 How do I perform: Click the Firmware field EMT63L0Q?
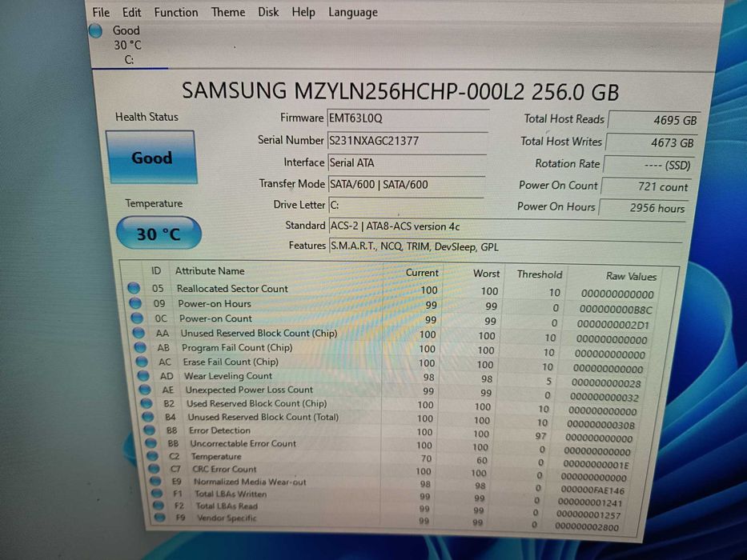(x=408, y=118)
